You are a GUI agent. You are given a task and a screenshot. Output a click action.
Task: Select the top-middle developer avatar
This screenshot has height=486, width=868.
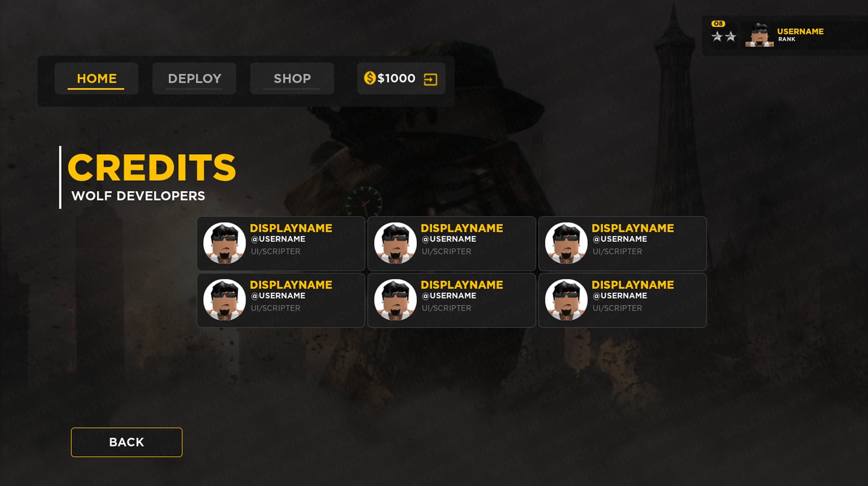pyautogui.click(x=395, y=243)
